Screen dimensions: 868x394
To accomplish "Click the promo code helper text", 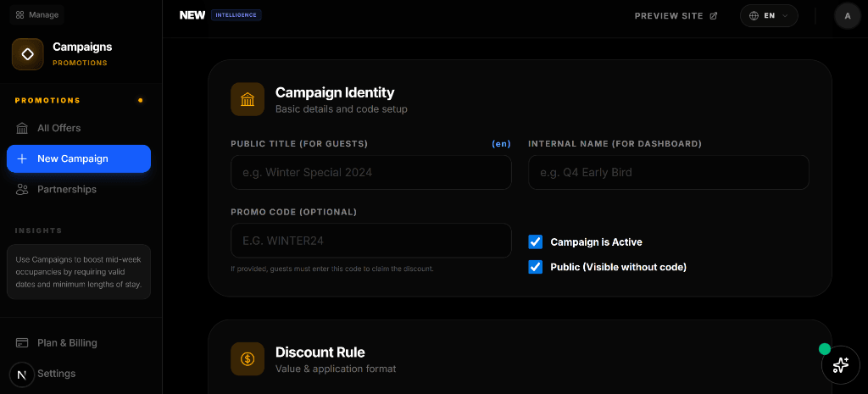I will (x=332, y=269).
